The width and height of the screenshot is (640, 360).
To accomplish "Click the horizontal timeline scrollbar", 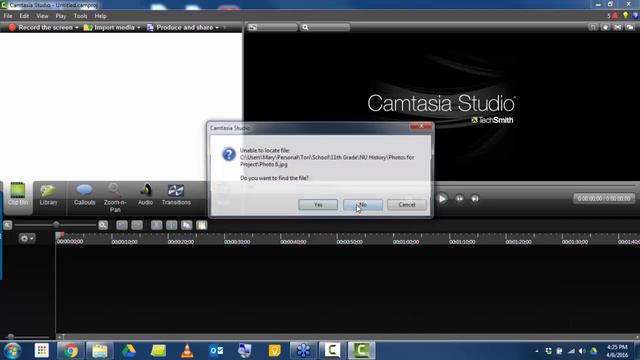I will coord(348,337).
